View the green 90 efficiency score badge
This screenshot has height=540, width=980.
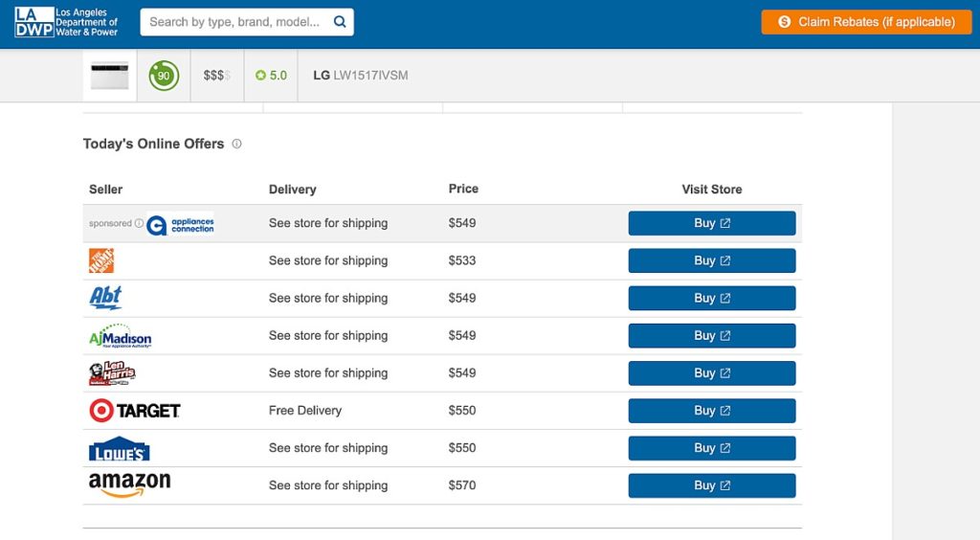[x=164, y=76]
